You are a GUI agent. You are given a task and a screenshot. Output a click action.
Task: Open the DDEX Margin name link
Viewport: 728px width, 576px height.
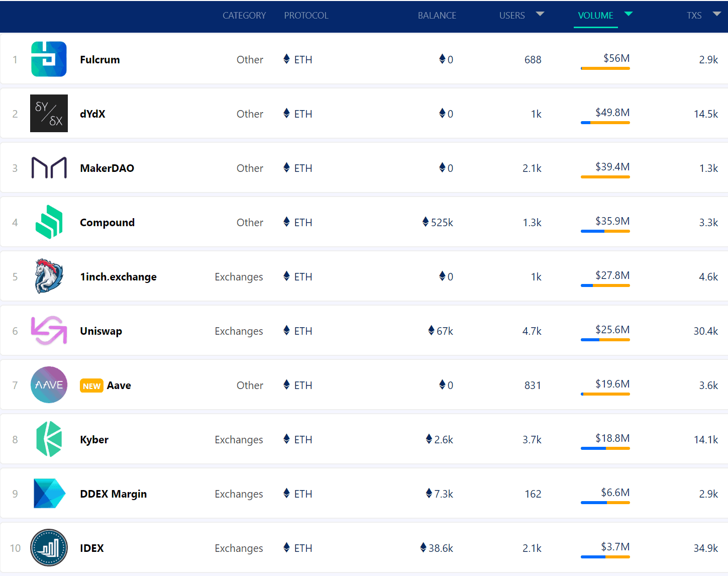point(114,494)
